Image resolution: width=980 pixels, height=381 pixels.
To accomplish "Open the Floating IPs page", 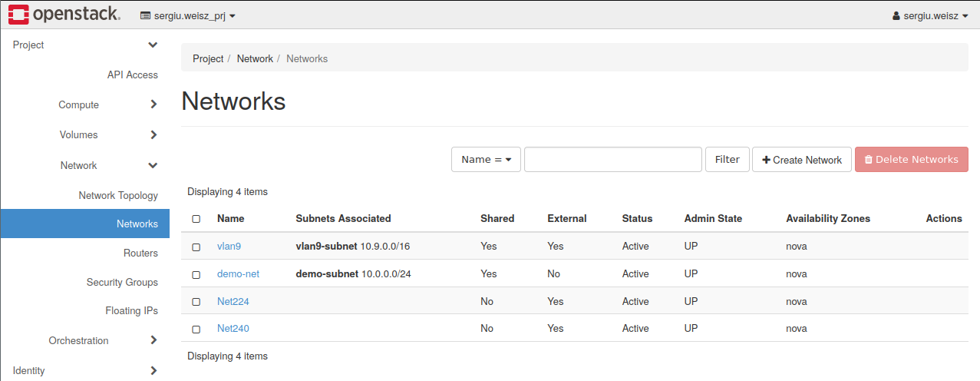I will (x=131, y=310).
